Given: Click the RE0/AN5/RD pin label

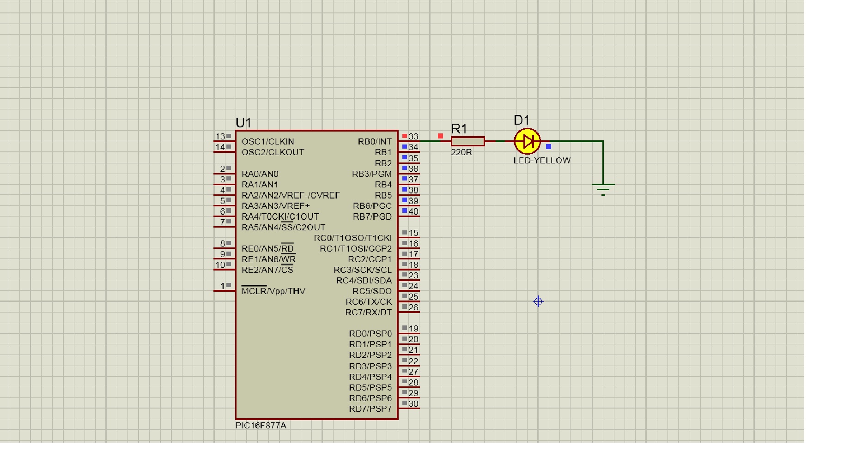Looking at the screenshot, I should pyautogui.click(x=268, y=249).
